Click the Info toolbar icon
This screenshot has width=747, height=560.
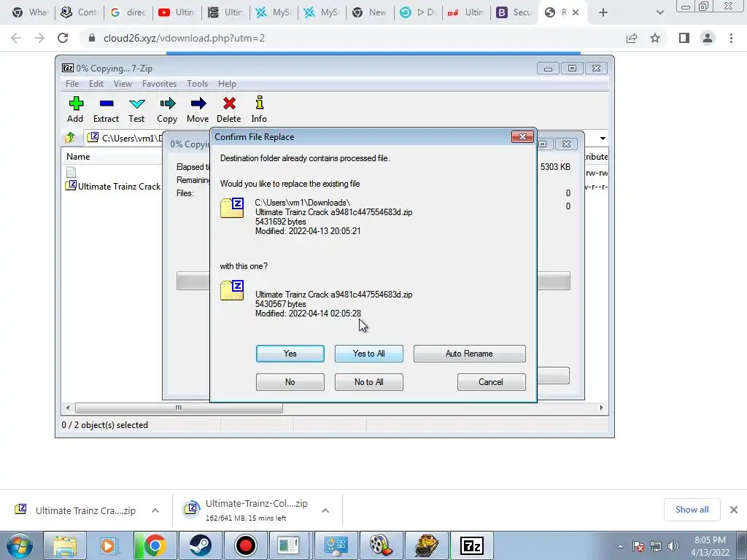[259, 109]
